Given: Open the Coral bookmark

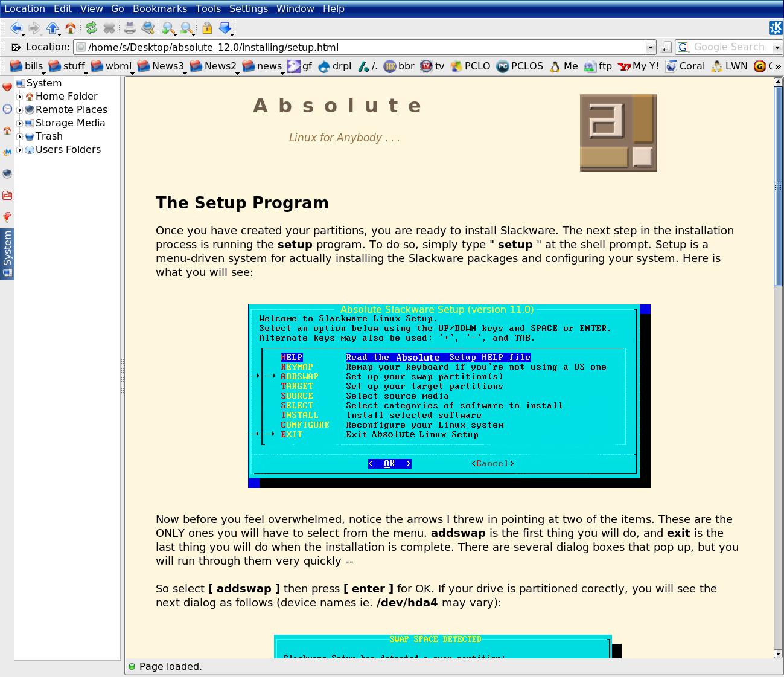Looking at the screenshot, I should 685,66.
